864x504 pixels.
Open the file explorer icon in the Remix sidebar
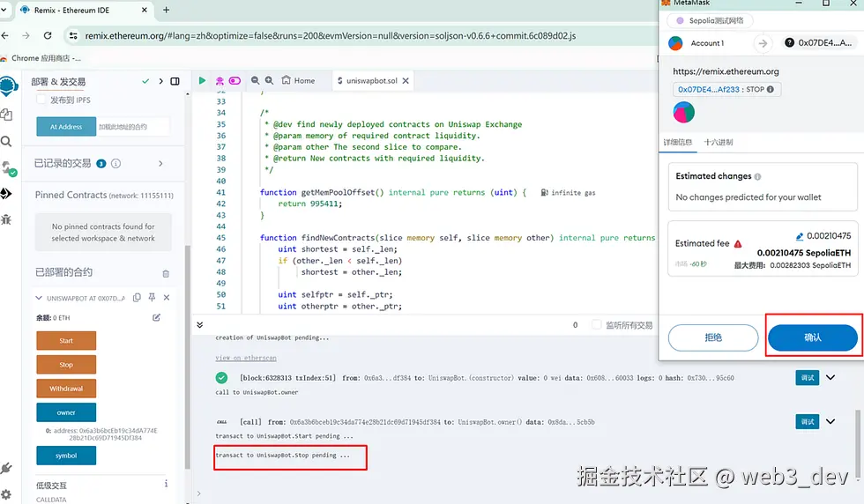6,114
